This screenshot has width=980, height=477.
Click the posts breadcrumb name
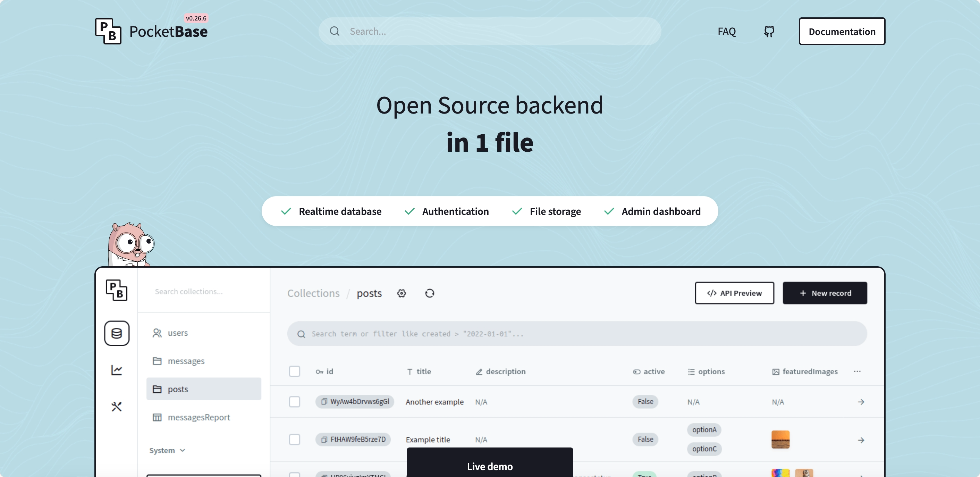pyautogui.click(x=369, y=293)
